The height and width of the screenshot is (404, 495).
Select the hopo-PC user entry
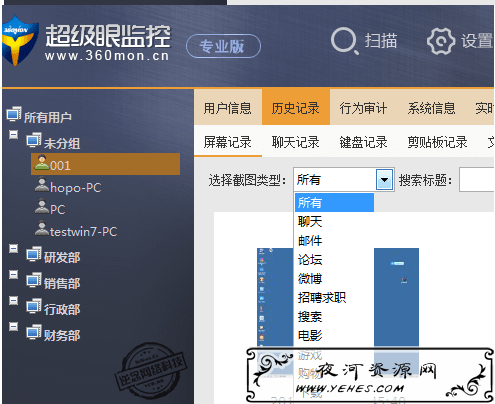coord(68,187)
